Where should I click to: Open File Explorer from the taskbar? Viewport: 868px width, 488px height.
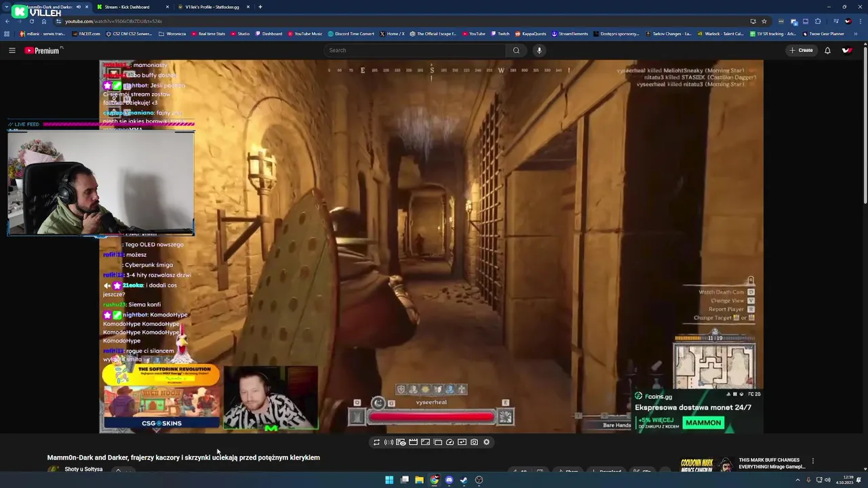(x=419, y=480)
